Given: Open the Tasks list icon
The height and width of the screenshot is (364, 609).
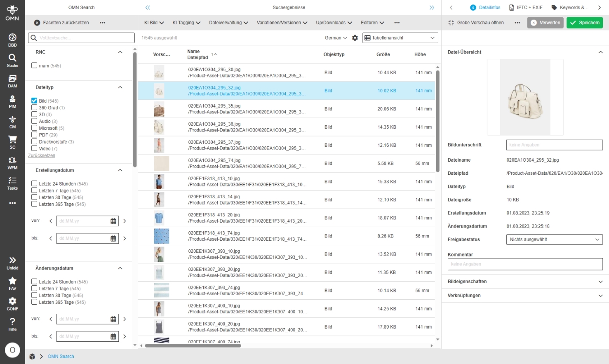Looking at the screenshot, I should [x=12, y=183].
